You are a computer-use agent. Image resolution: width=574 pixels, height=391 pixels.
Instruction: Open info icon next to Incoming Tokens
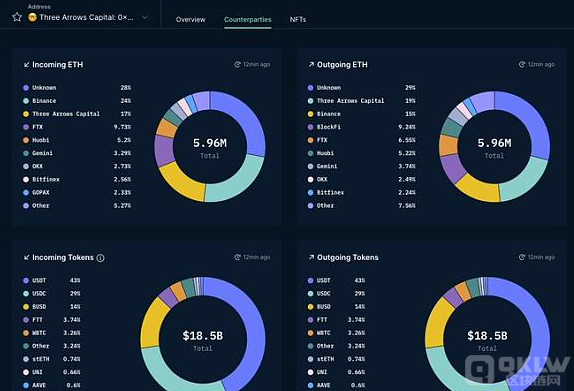click(100, 258)
